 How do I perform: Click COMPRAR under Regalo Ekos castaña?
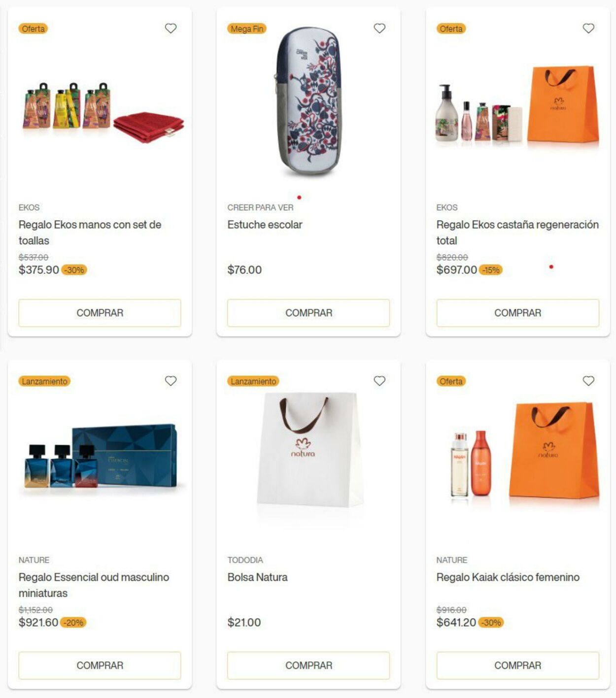click(517, 313)
